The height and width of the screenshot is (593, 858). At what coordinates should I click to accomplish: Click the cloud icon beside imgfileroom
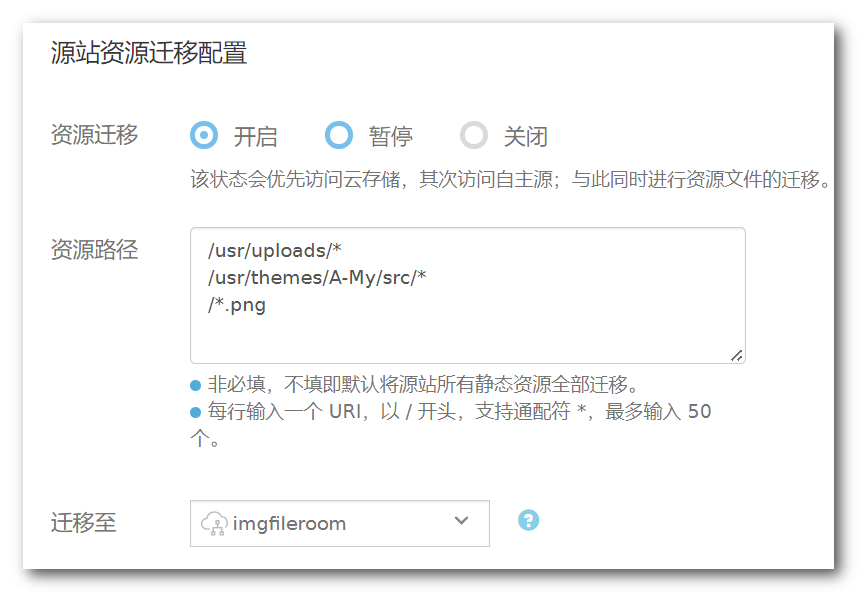tap(215, 523)
